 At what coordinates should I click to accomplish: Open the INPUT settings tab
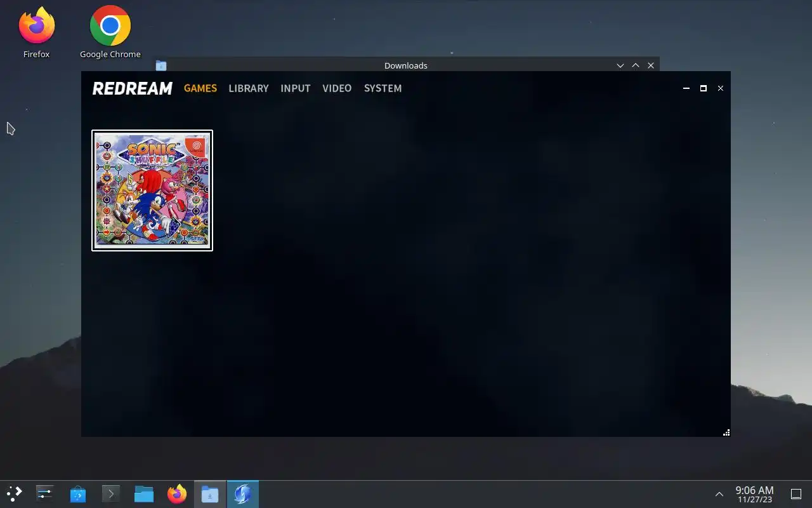click(x=296, y=88)
